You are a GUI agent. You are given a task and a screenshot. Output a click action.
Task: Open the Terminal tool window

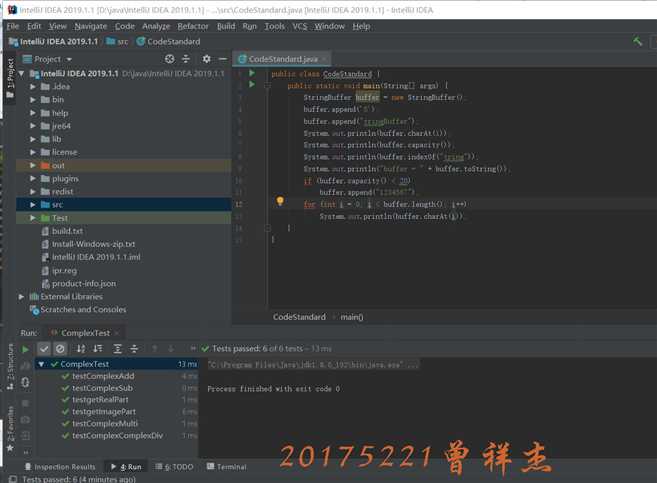(x=226, y=467)
